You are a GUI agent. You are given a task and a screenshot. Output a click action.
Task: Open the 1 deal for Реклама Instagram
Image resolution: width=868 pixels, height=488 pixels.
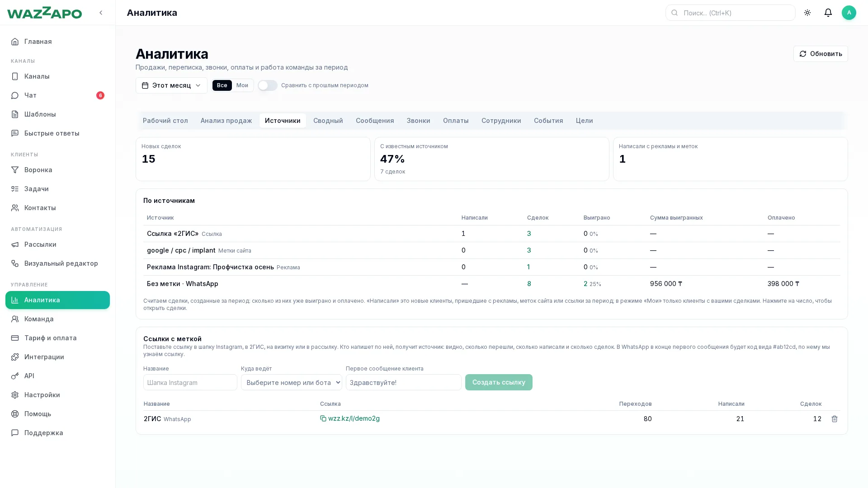pos(528,267)
